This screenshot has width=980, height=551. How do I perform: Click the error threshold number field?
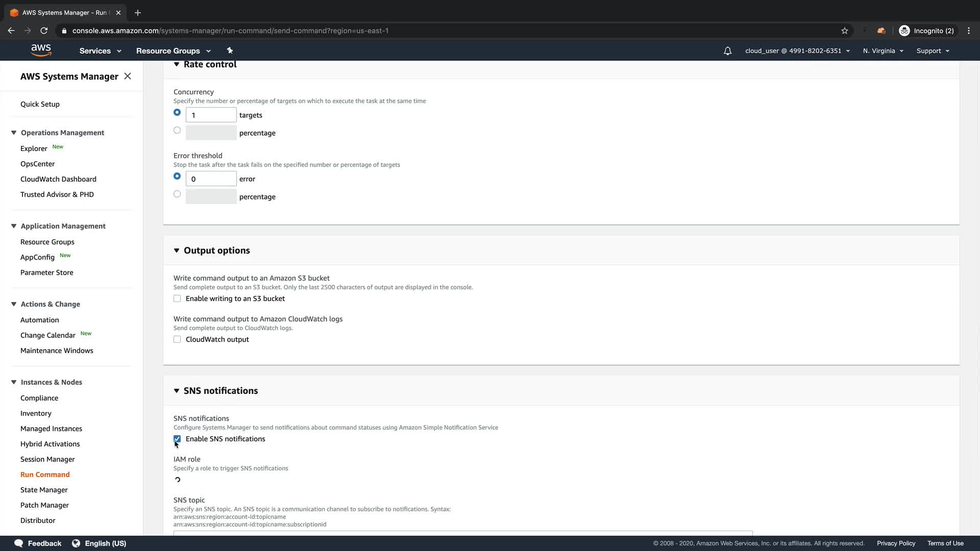click(x=211, y=179)
